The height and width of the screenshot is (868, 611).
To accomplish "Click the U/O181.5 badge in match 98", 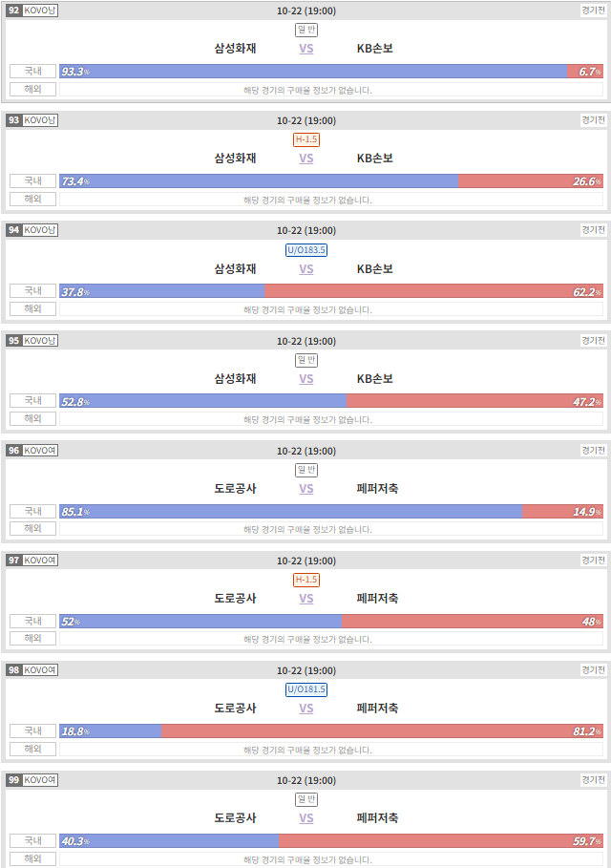I will 306,689.
